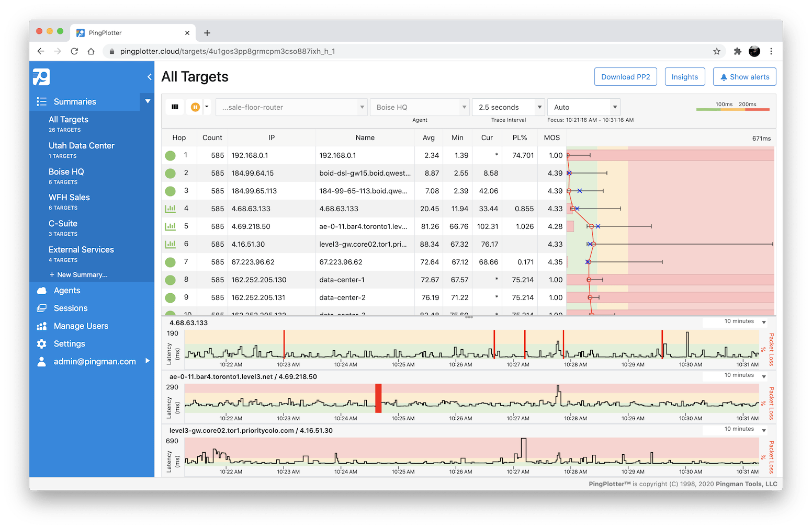Click the Summaries list icon
The width and height of the screenshot is (812, 529).
click(41, 101)
